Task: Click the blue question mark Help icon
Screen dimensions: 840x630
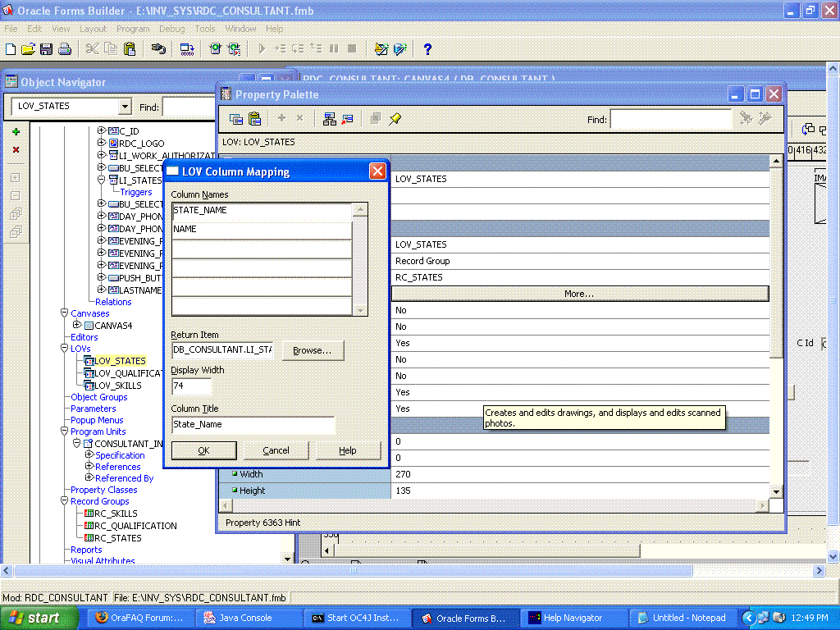Action: 427,49
